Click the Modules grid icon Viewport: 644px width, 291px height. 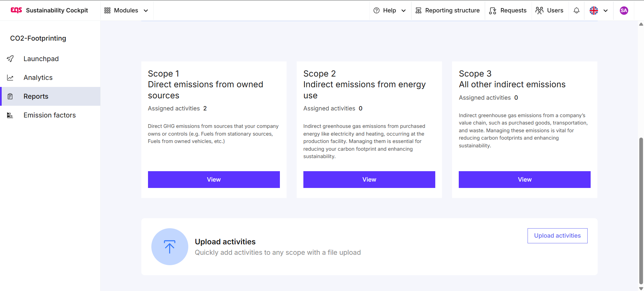[x=107, y=10]
